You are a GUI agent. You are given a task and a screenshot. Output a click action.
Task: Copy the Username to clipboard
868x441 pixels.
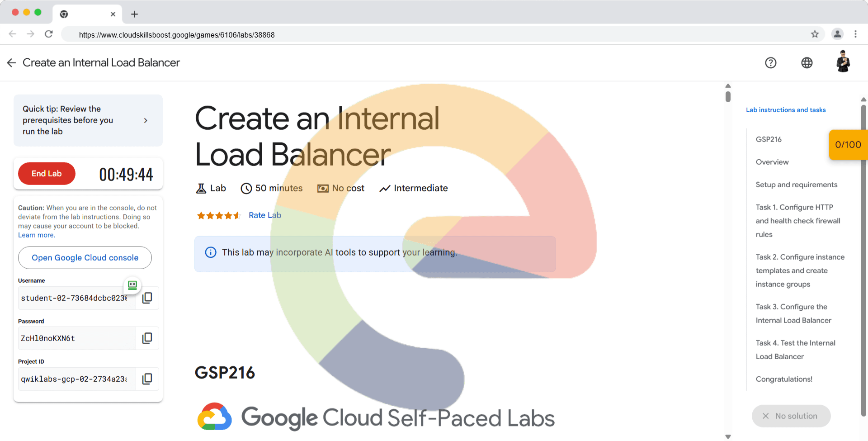(147, 298)
